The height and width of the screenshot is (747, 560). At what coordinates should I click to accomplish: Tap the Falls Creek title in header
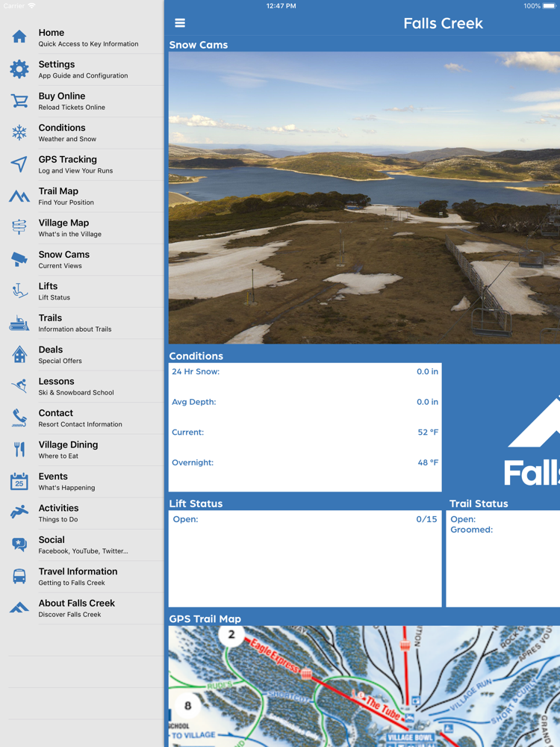tap(443, 23)
